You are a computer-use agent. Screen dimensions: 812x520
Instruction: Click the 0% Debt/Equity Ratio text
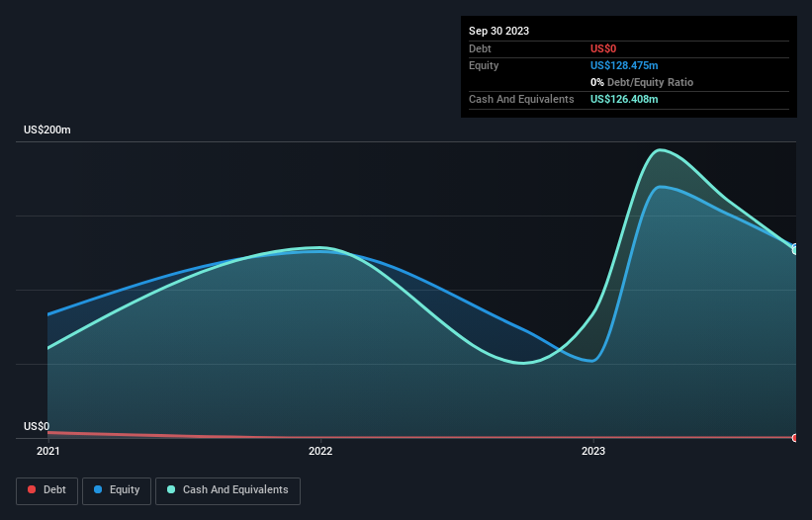point(642,82)
